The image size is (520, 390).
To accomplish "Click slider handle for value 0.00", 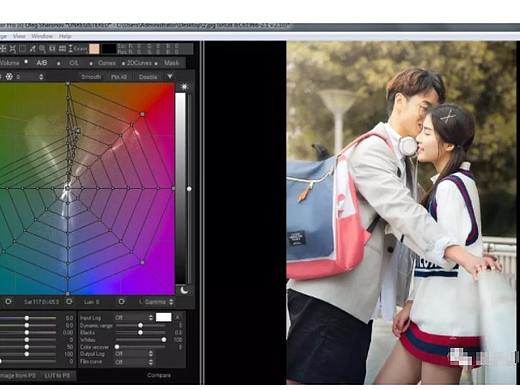I will (x=27, y=332).
